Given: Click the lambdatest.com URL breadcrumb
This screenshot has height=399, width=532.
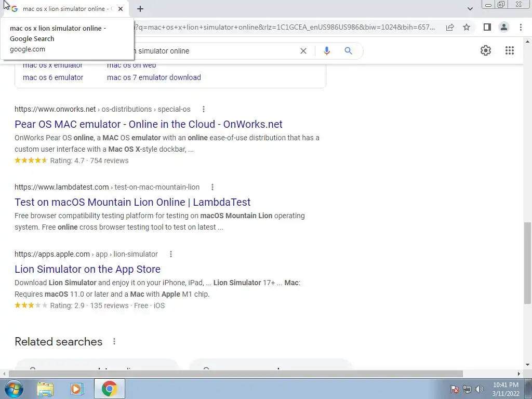Looking at the screenshot, I should [x=107, y=187].
